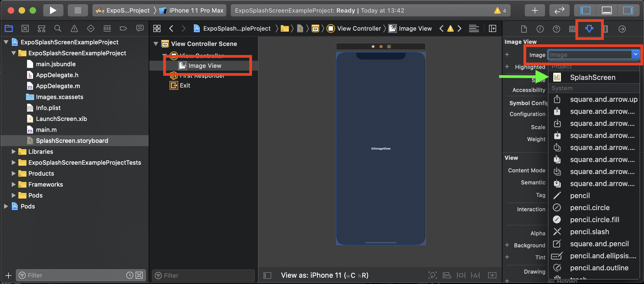Collapse the ExpoSplashScreenExampleProject root project
This screenshot has width=644, height=284.
(6, 42)
